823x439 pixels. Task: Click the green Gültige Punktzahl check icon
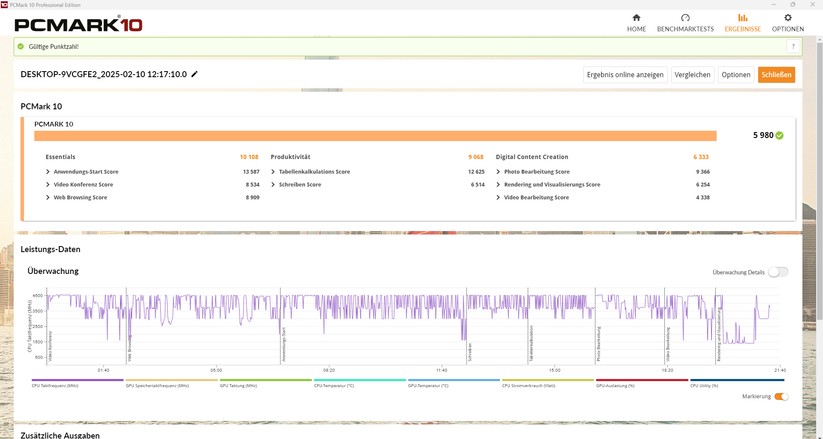point(20,46)
